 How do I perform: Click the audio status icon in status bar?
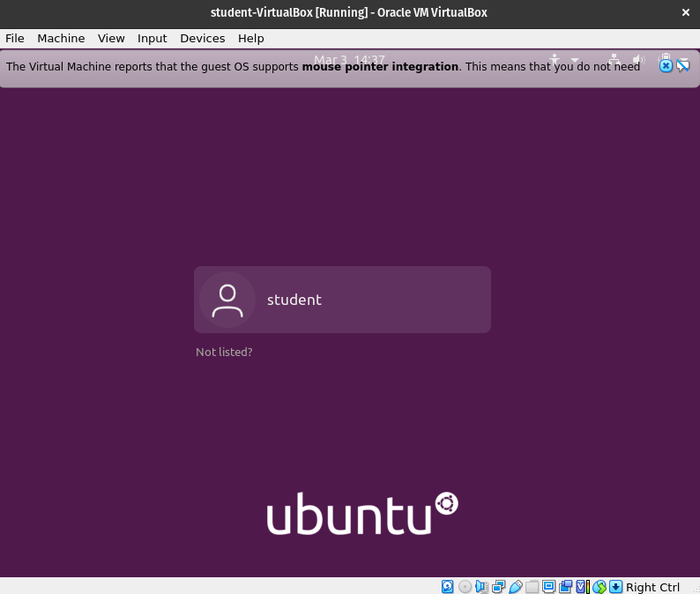click(x=481, y=587)
